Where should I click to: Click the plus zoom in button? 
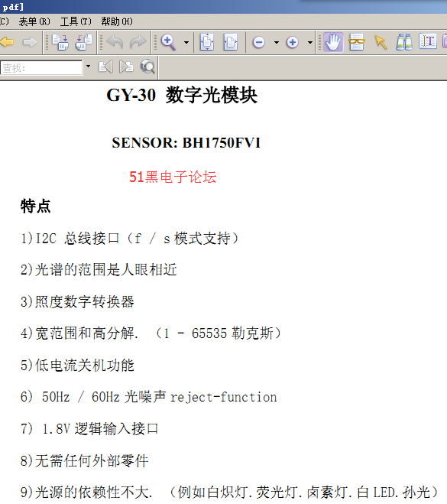[293, 42]
